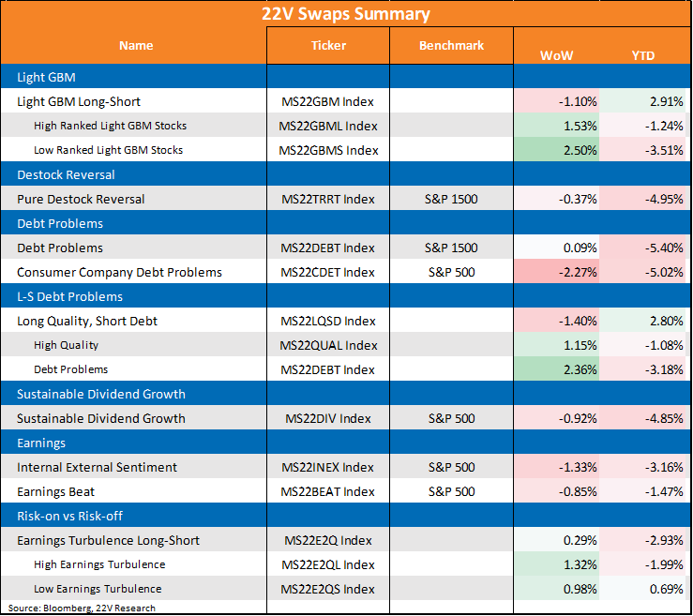Select the 'MS22E2QS Index' ticker cell
Viewport: 693px width, 616px height.
[328, 589]
